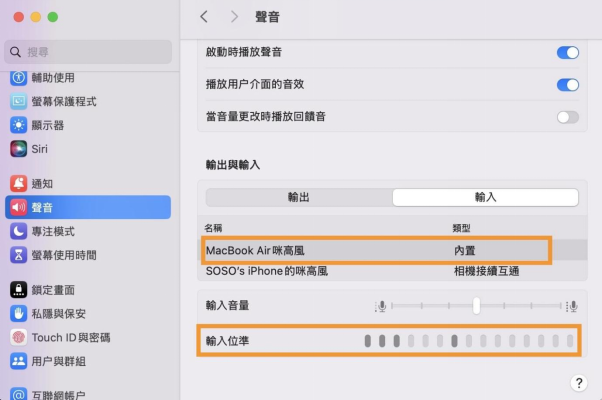Select MacBook Air 咪高風 input device row
This screenshot has width=602, height=400.
click(392, 250)
